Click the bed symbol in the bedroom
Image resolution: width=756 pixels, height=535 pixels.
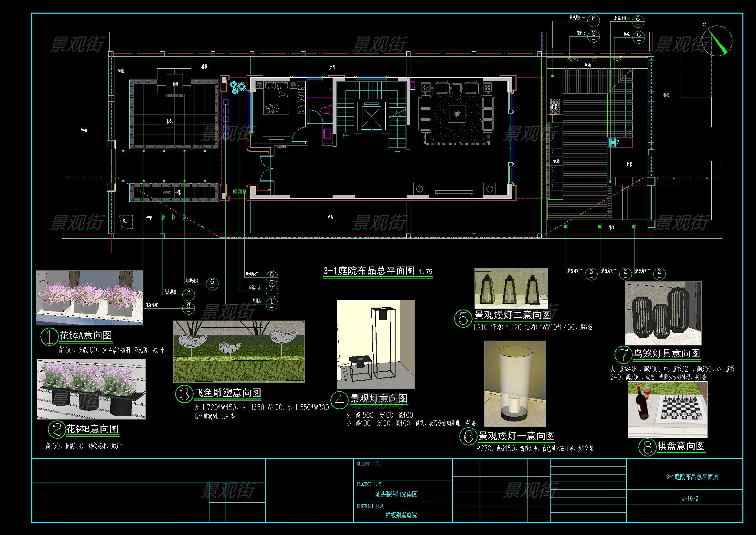[x=276, y=98]
